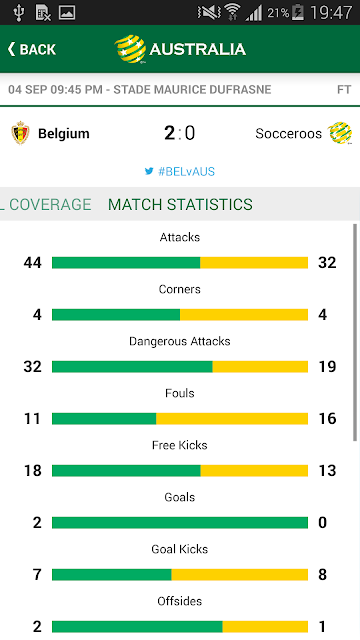Viewport: 360px width, 640px height.
Task: Tap the Socceroos team name
Action: click(x=289, y=133)
